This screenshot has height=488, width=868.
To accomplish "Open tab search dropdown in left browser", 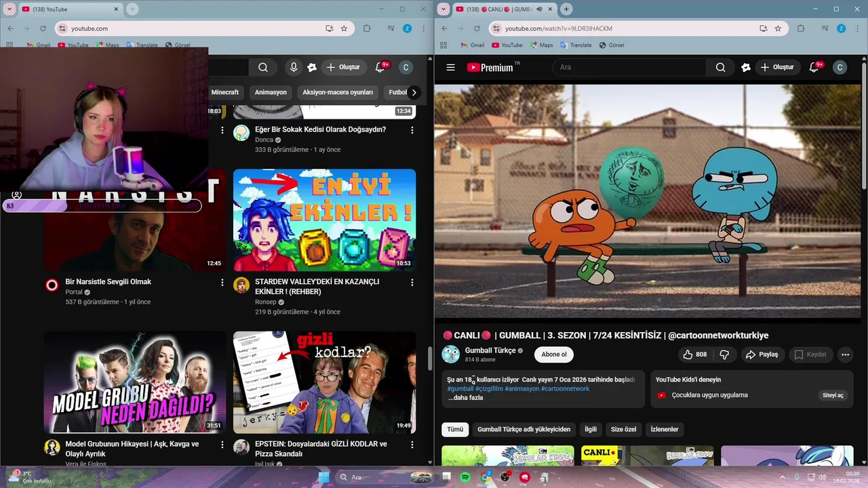I will coord(9,9).
